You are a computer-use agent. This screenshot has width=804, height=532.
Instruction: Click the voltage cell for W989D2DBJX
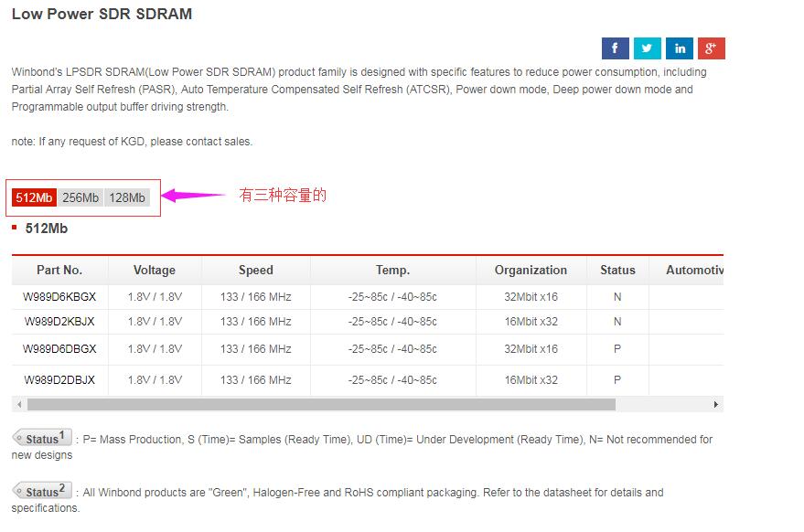click(x=155, y=379)
